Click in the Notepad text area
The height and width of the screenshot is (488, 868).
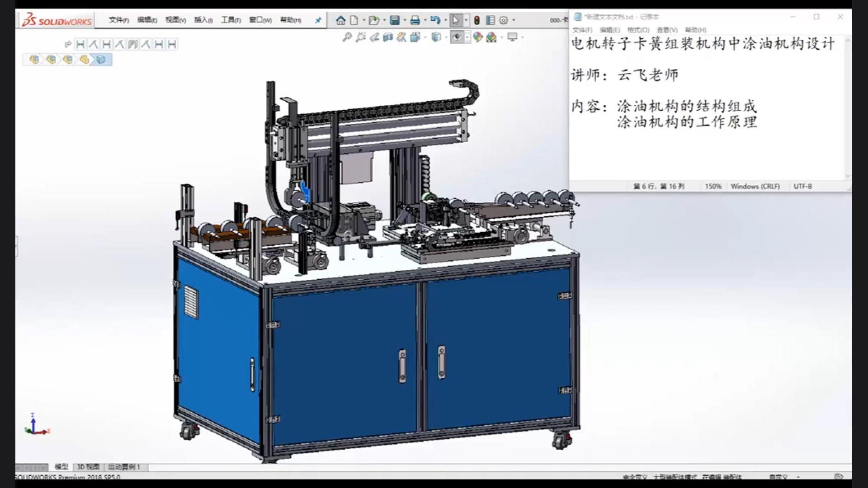(x=705, y=154)
